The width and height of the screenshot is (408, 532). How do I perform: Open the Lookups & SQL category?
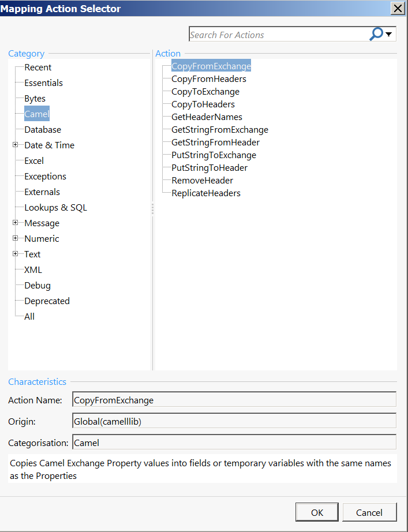(x=55, y=208)
